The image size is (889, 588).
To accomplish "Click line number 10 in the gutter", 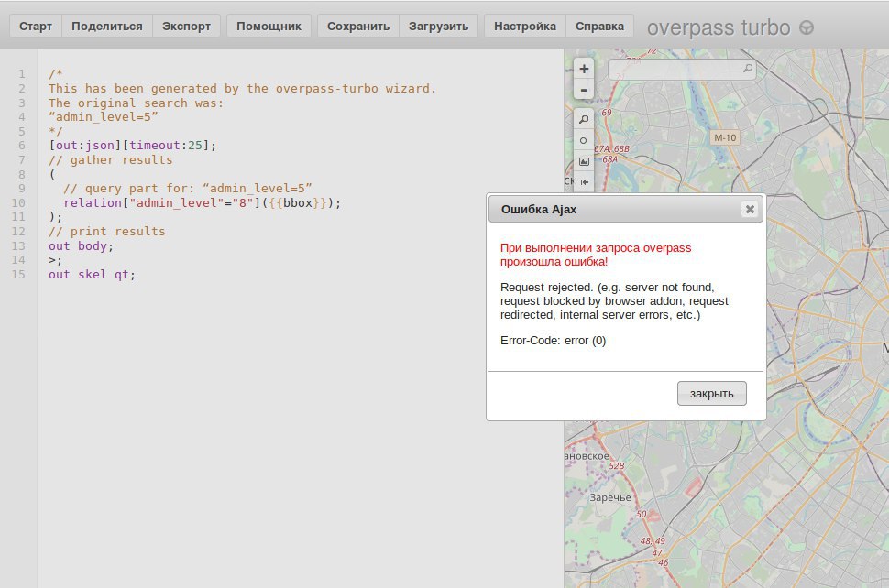I will [x=18, y=202].
